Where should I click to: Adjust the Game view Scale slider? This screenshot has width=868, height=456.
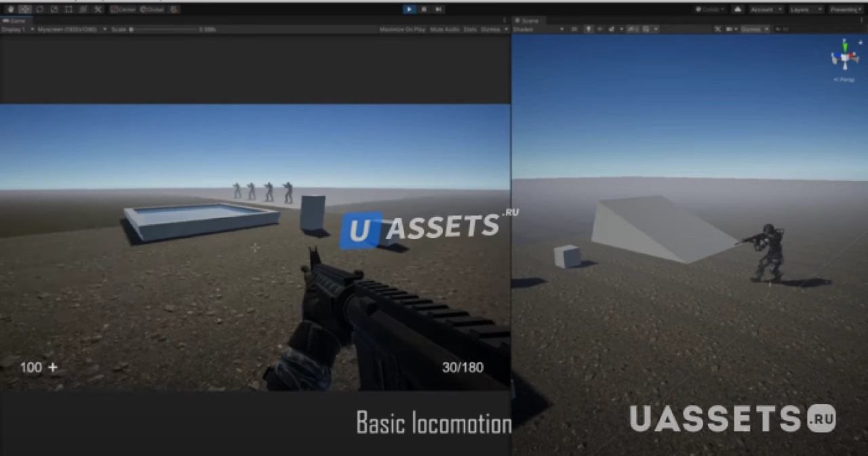[163, 30]
